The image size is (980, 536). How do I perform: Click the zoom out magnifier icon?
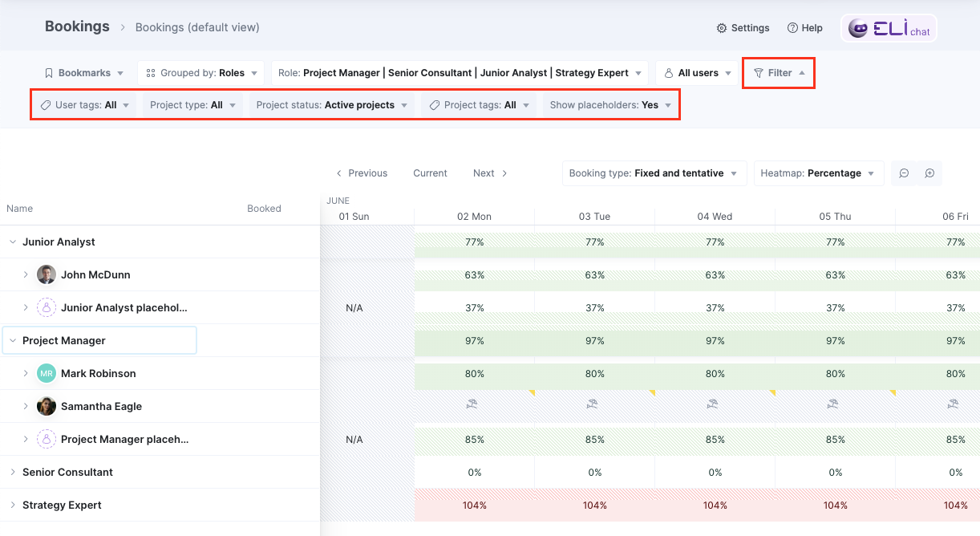pos(904,173)
